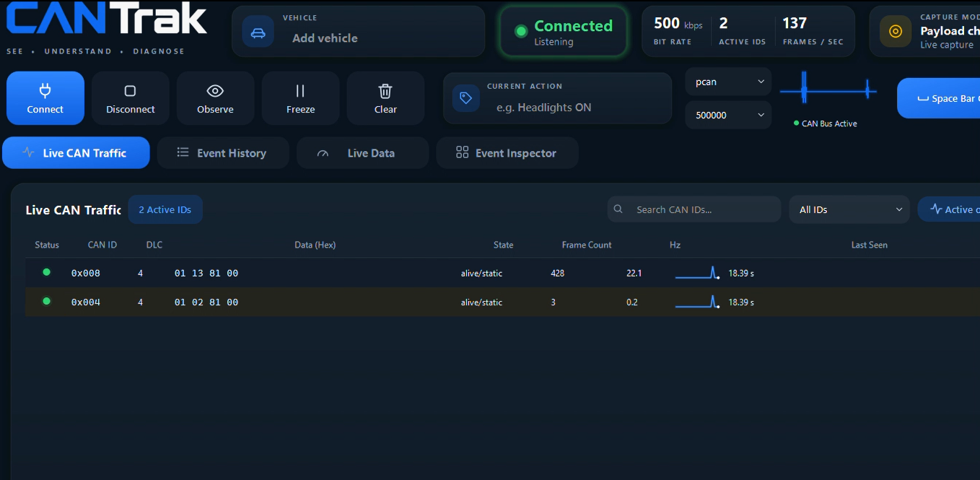Click hex data 01 02 81 00
The width and height of the screenshot is (980, 480).
point(206,302)
